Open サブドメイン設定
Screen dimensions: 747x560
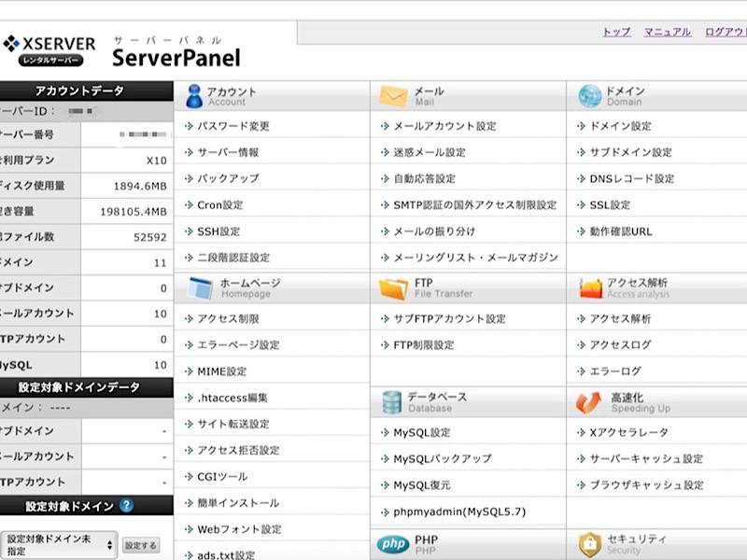[x=631, y=152]
